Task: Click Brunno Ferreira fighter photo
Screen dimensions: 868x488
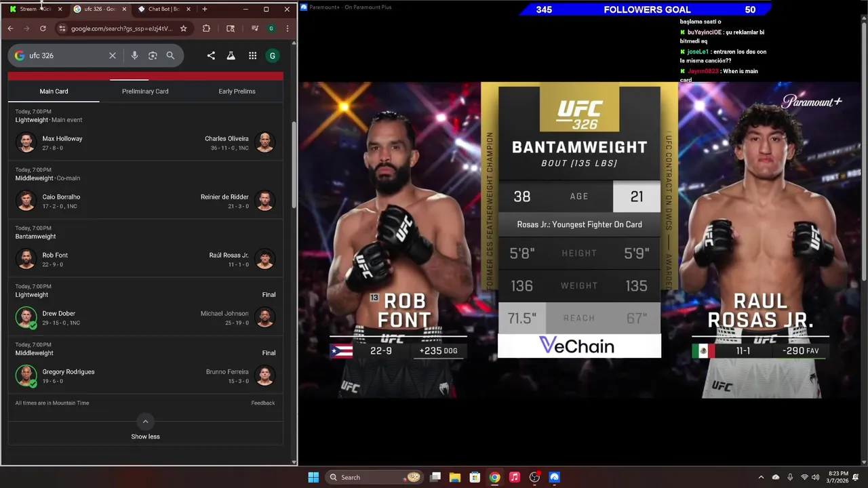Action: coord(264,375)
